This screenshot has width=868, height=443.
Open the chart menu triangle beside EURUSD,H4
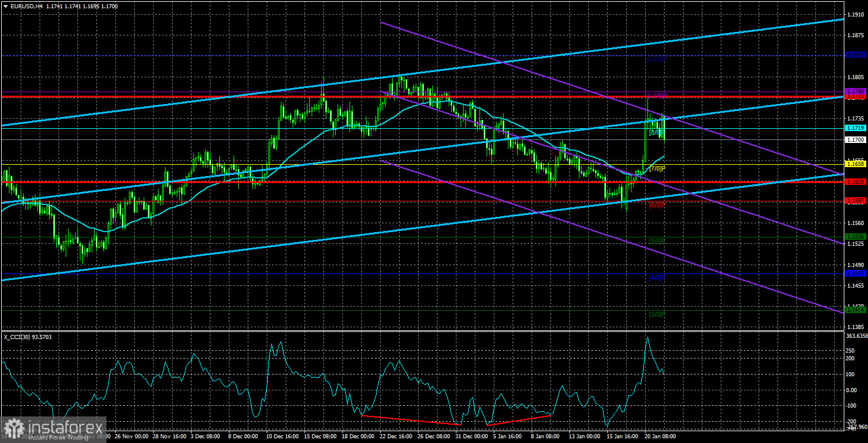(5, 6)
